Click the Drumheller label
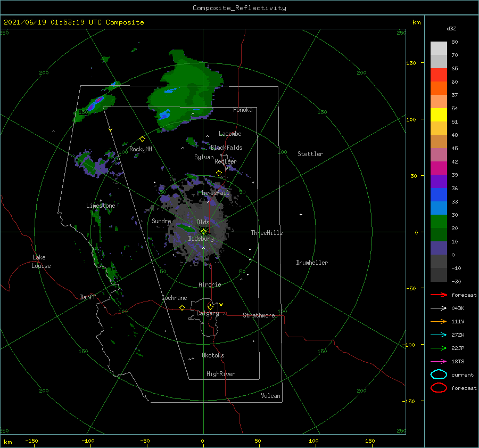The height and width of the screenshot is (448, 479). pos(312,263)
